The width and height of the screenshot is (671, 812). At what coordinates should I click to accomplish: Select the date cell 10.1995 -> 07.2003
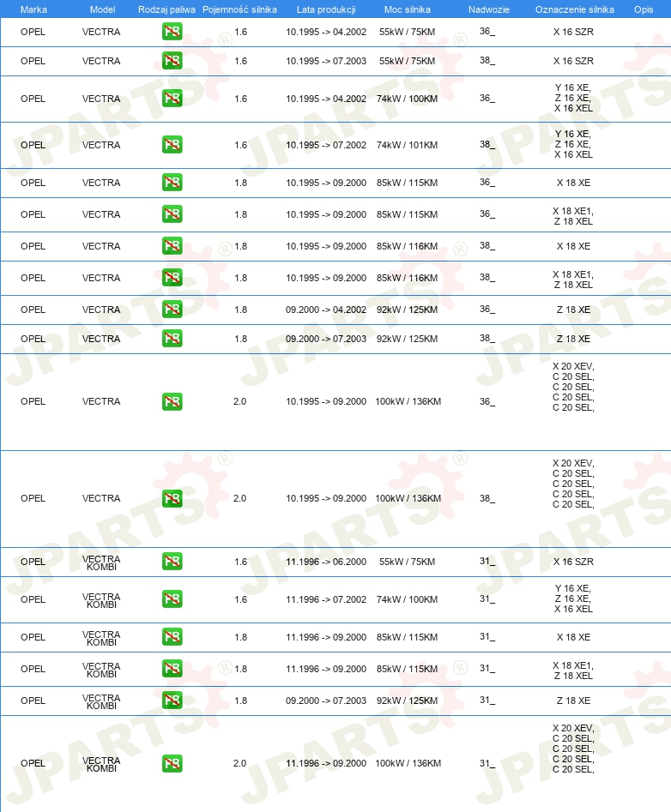coord(326,61)
